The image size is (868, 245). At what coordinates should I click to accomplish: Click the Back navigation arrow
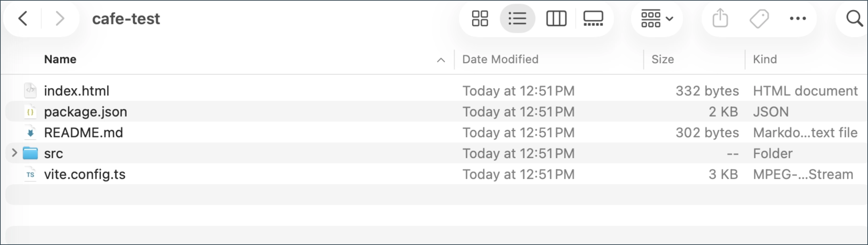point(23,19)
